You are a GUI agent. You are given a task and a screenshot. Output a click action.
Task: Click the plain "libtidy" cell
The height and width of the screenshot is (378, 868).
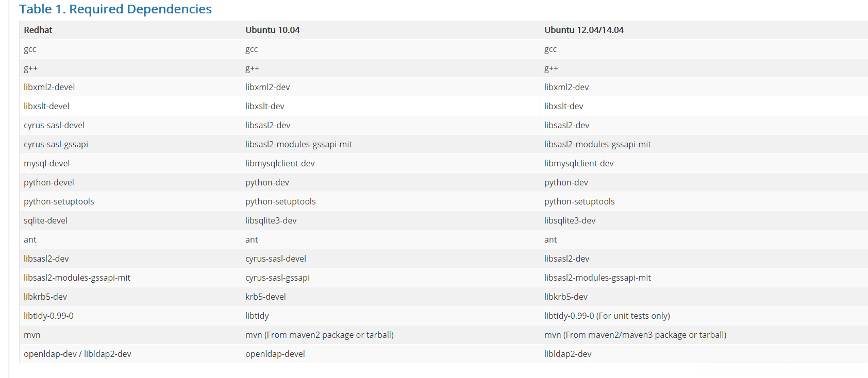click(257, 316)
